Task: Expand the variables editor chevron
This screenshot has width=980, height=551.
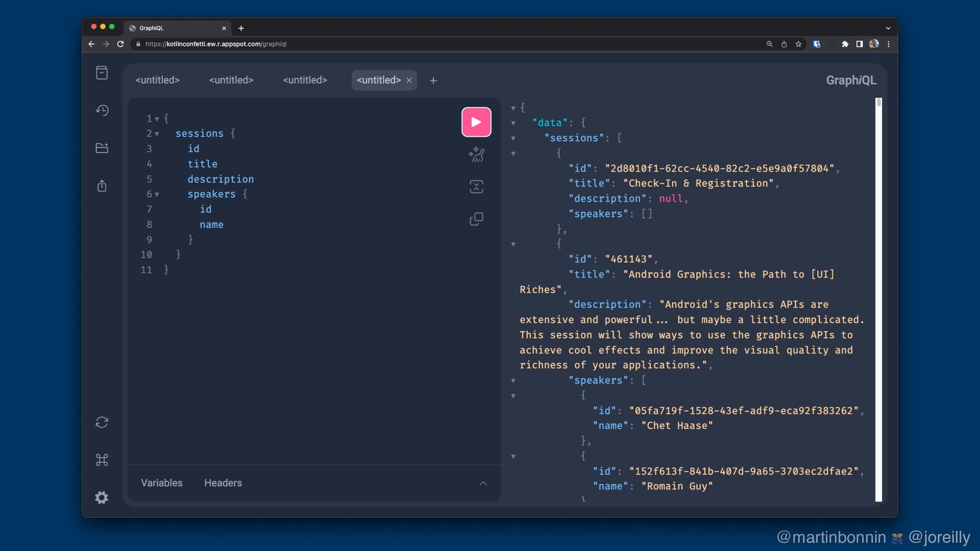Action: click(483, 483)
